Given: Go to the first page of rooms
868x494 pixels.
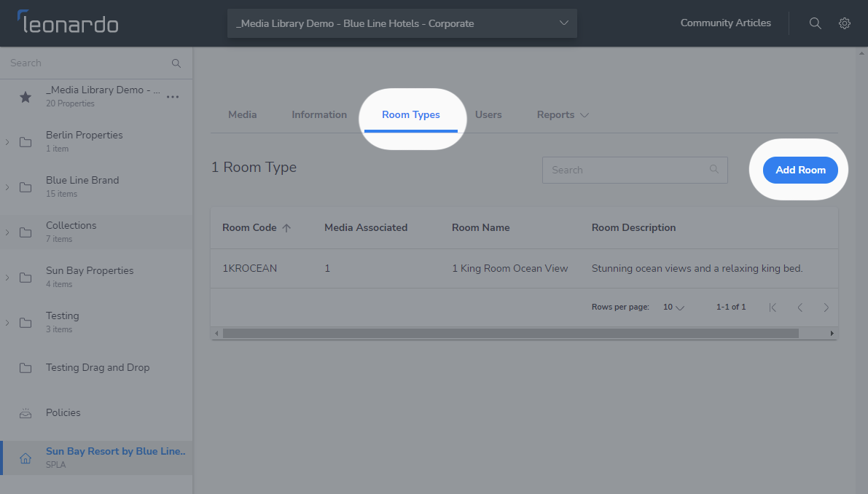Looking at the screenshot, I should (773, 307).
